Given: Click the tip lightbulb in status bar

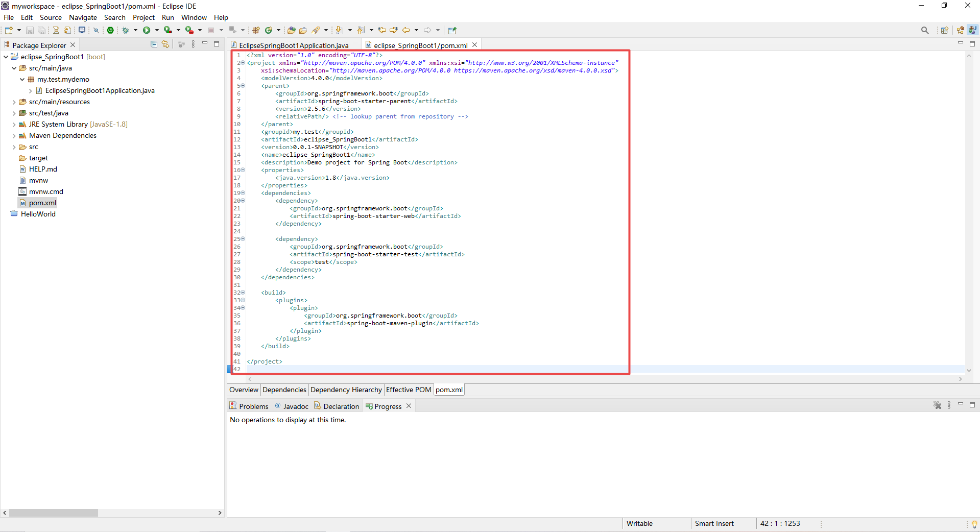Looking at the screenshot, I should coord(974,524).
